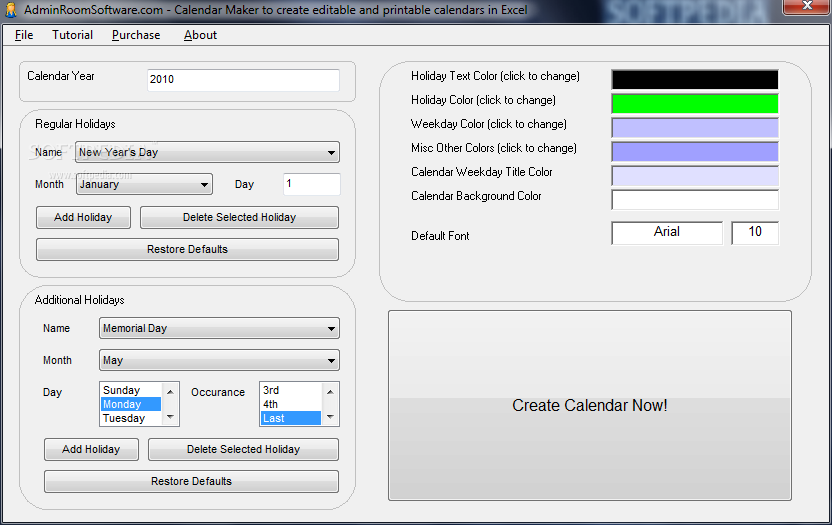This screenshot has width=832, height=525.
Task: Open the About menu
Action: (200, 35)
